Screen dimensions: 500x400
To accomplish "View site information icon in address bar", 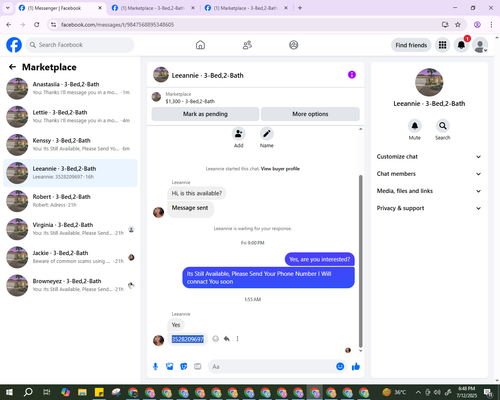I will pyautogui.click(x=53, y=25).
